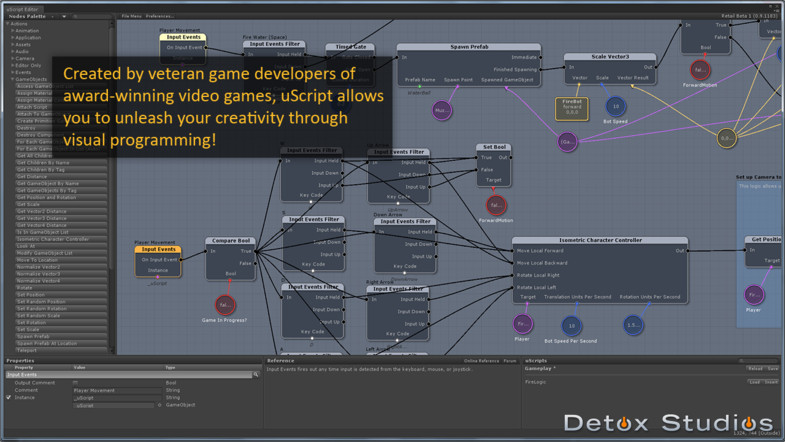Expand the Editor Only category
The height and width of the screenshot is (442, 785).
(13, 66)
